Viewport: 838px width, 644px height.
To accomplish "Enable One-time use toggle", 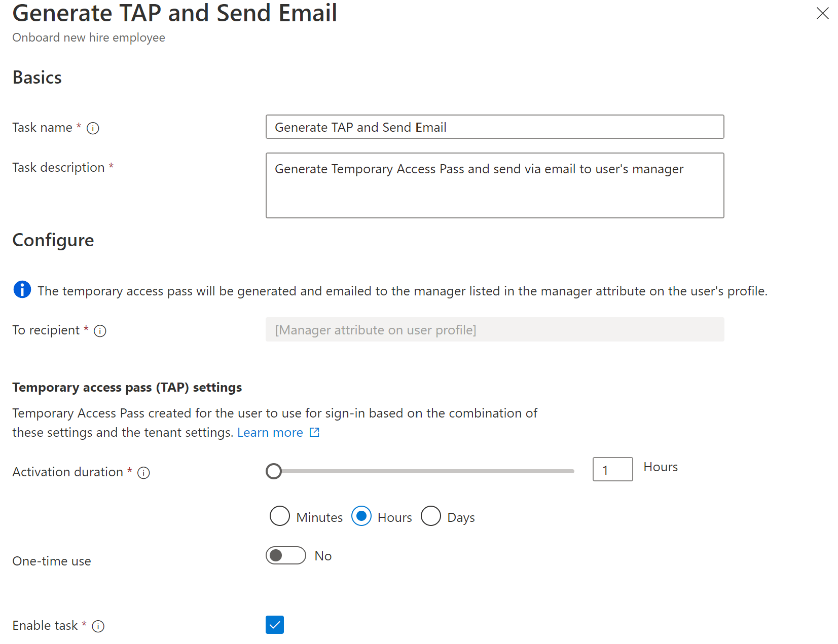I will [x=285, y=555].
